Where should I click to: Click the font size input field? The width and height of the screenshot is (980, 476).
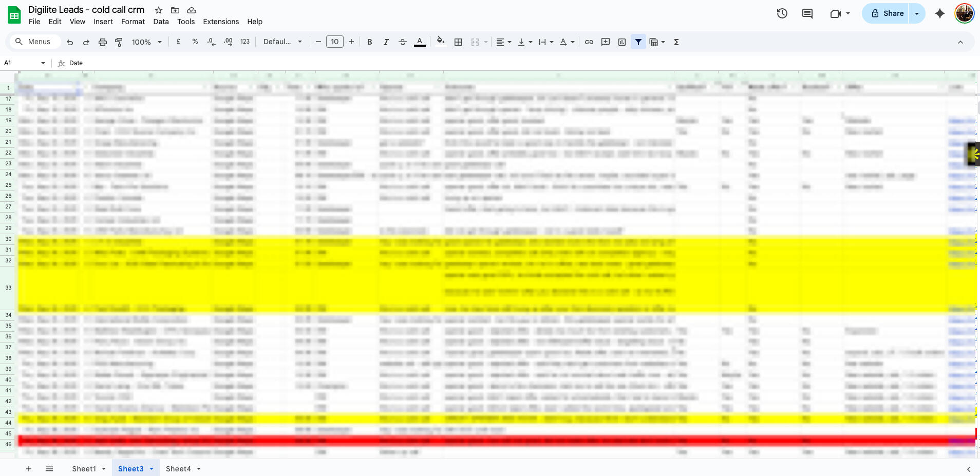pyautogui.click(x=335, y=42)
